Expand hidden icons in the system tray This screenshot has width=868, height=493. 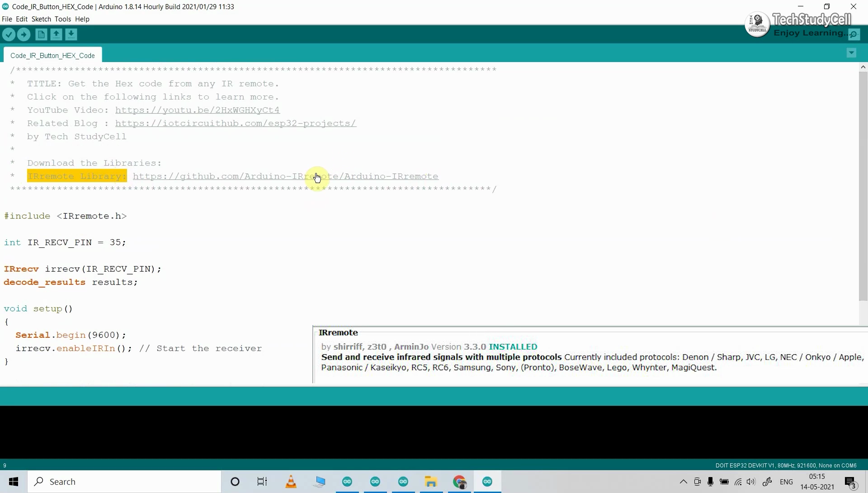pos(683,482)
